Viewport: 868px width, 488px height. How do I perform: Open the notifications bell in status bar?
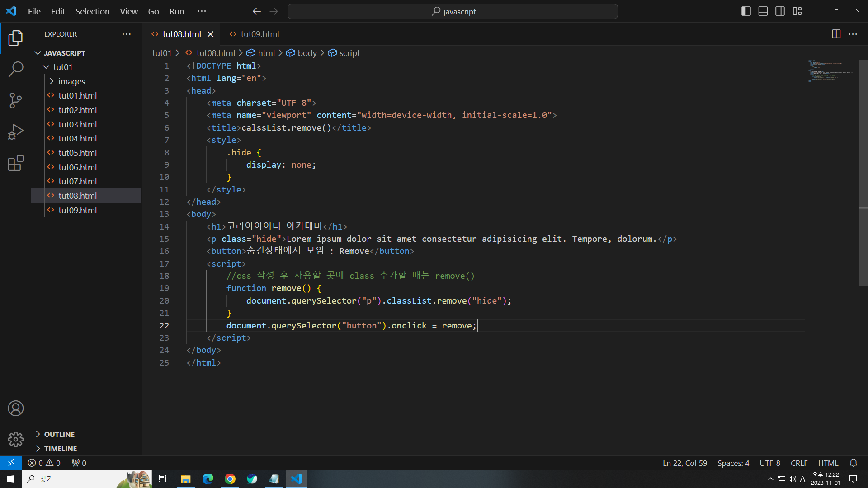(x=853, y=463)
